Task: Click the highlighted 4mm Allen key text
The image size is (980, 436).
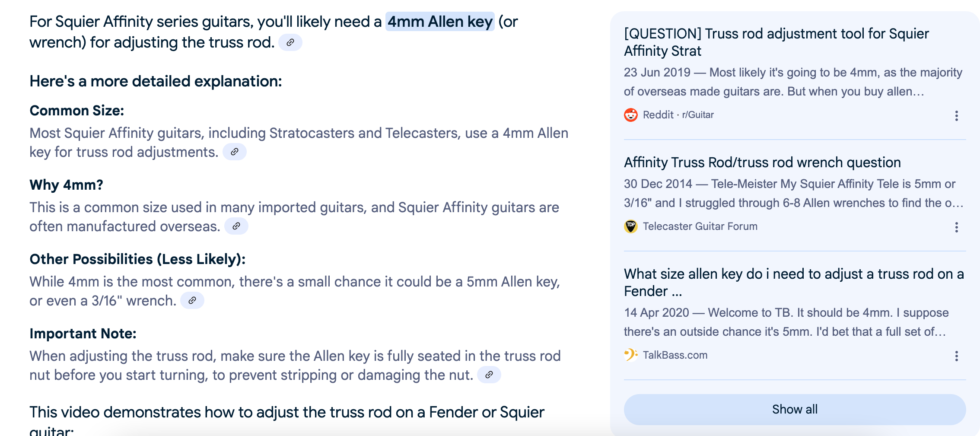Action: click(x=440, y=22)
